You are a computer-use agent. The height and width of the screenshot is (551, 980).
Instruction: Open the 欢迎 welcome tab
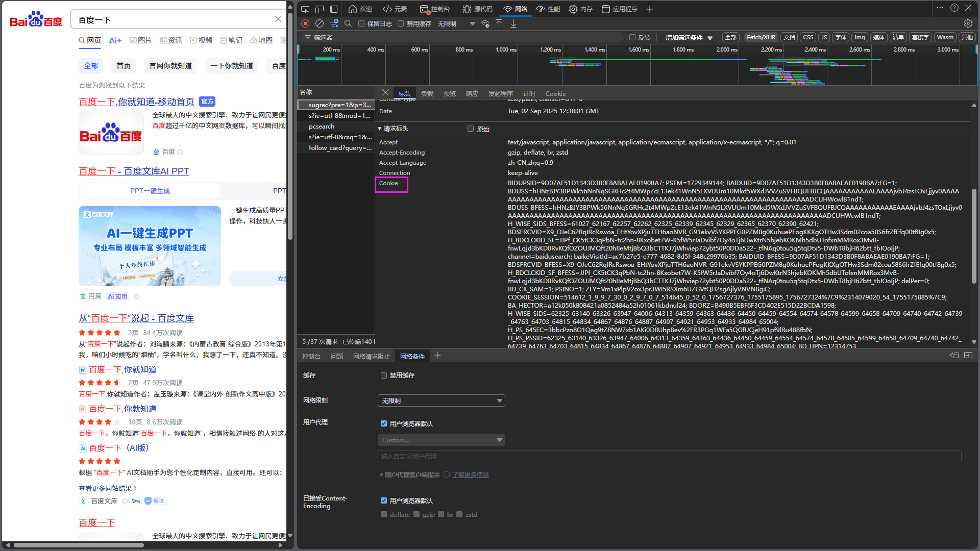pyautogui.click(x=360, y=9)
